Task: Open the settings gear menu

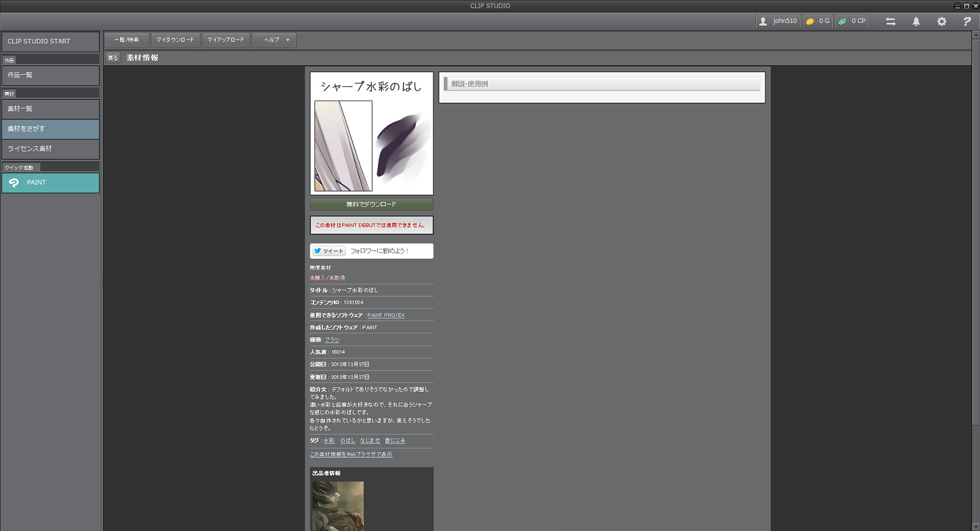Action: [x=942, y=21]
